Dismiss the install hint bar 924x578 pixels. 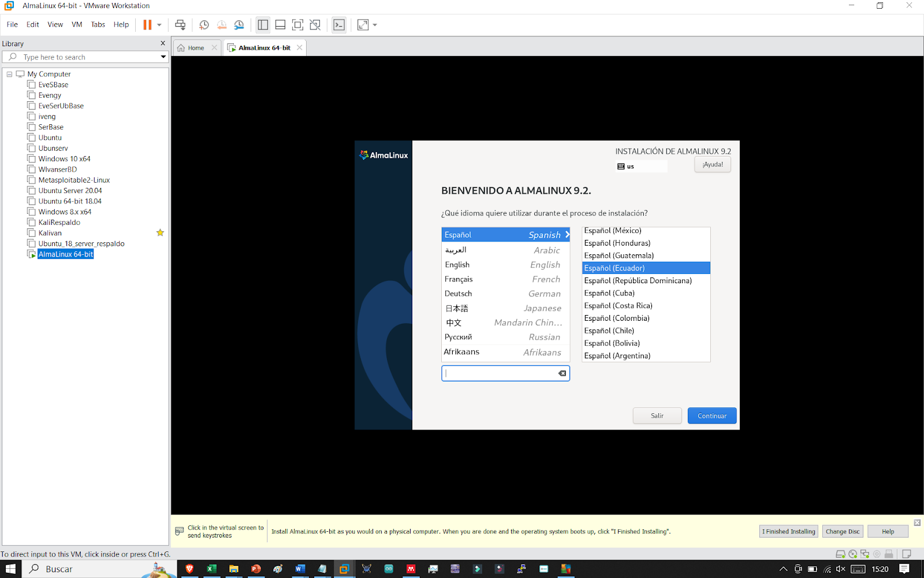coord(917,523)
